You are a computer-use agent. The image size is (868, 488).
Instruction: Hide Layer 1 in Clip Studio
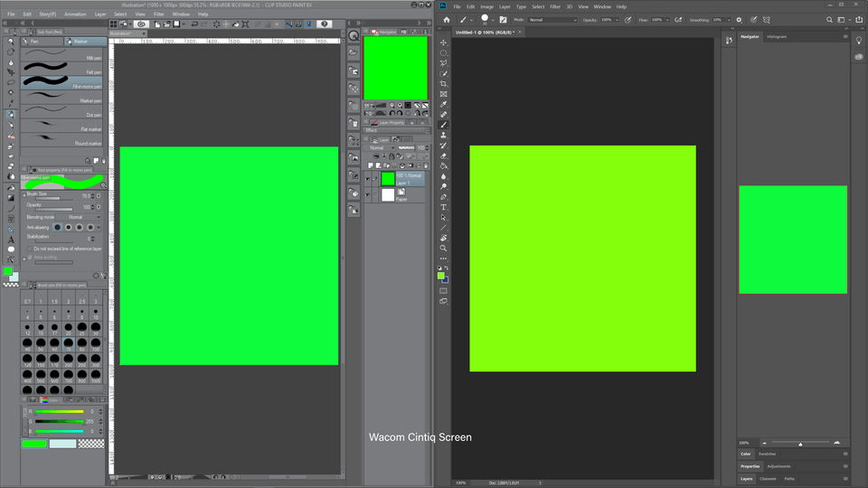(368, 179)
